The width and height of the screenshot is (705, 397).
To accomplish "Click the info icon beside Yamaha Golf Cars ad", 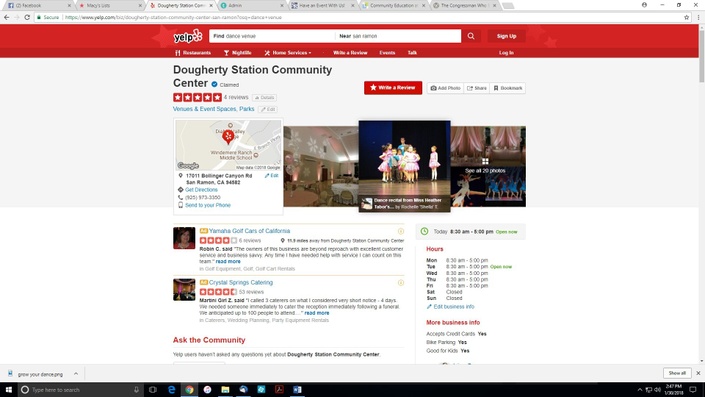I will (401, 231).
